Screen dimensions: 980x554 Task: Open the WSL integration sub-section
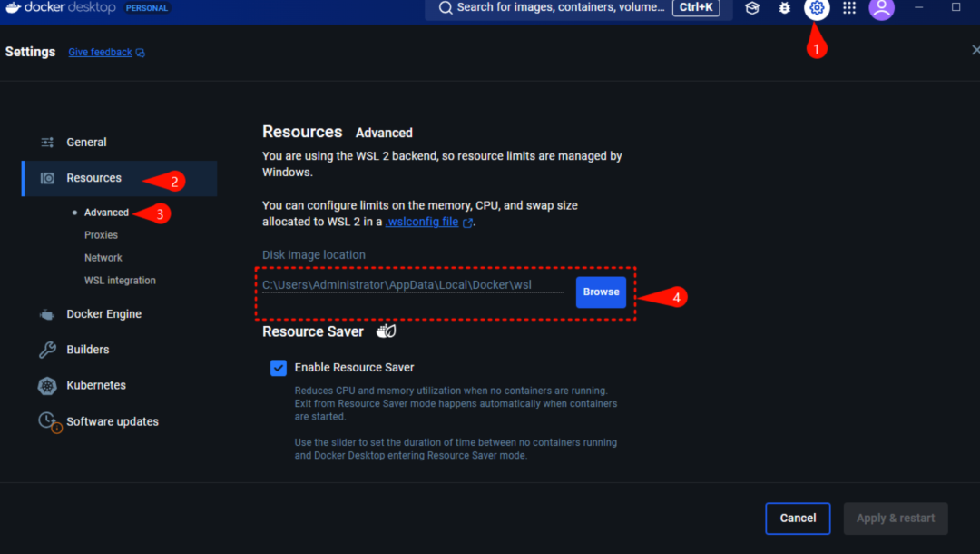point(120,280)
